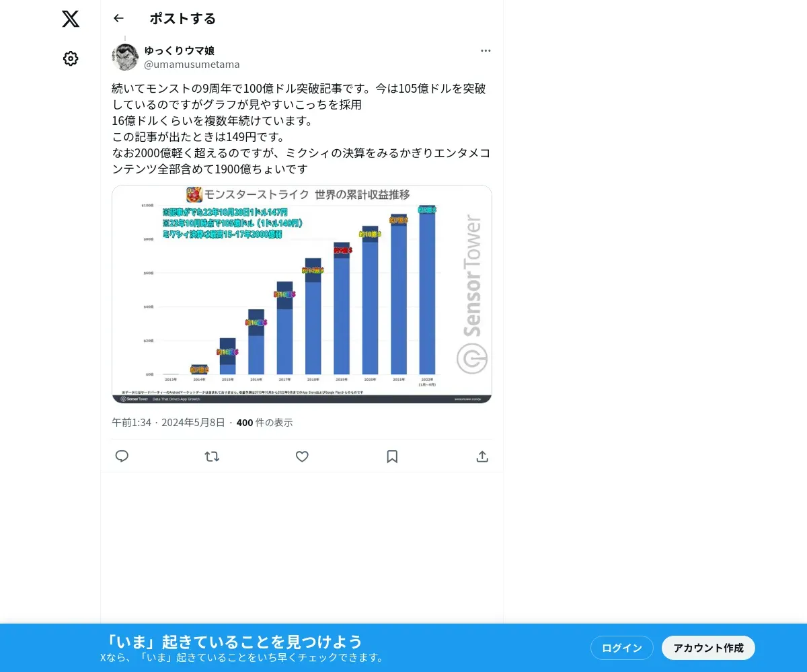This screenshot has width=807, height=672.
Task: Bookmark this post
Action: click(392, 456)
